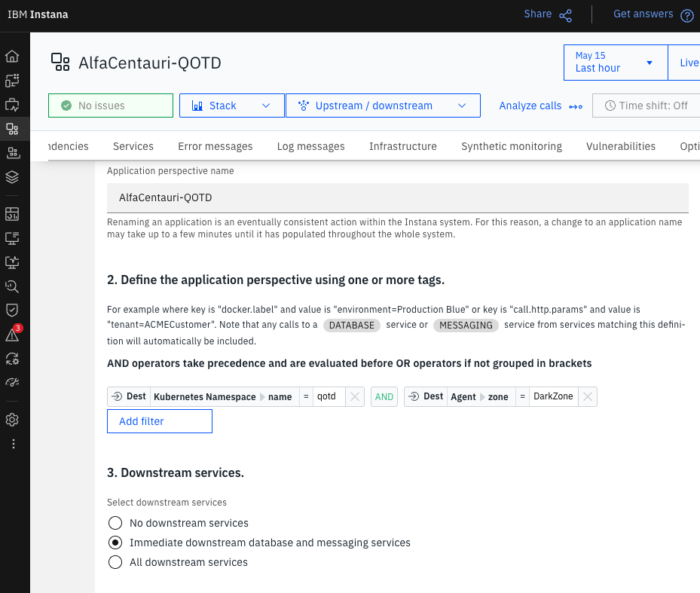
Task: Switch to Vulnerabilities tab
Action: (x=621, y=146)
